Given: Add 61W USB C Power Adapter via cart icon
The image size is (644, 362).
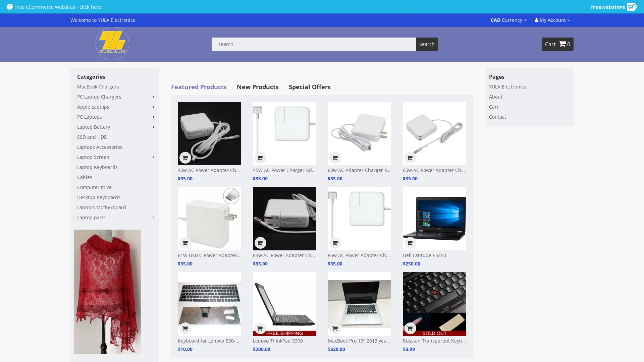Looking at the screenshot, I should pyautogui.click(x=185, y=243).
